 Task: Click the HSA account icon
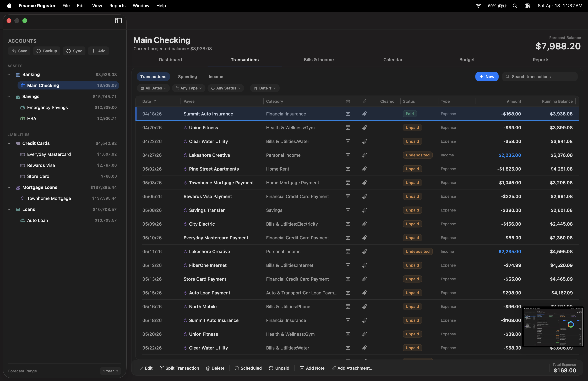23,119
